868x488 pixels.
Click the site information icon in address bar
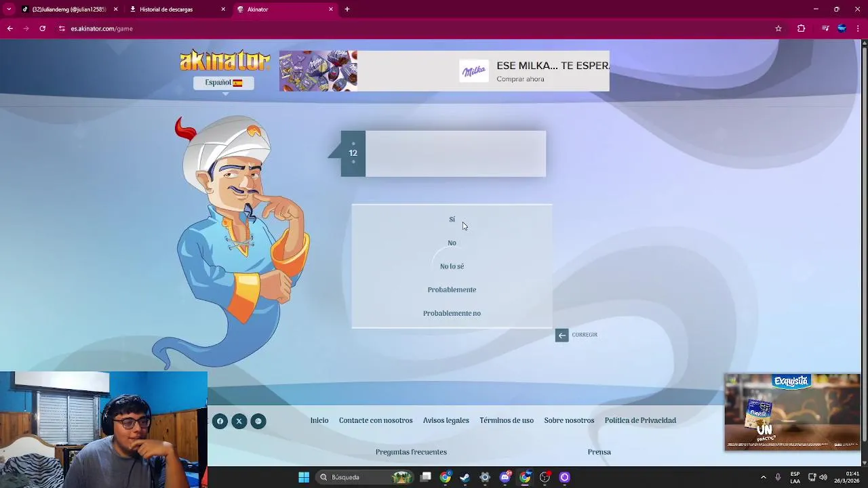[62, 28]
